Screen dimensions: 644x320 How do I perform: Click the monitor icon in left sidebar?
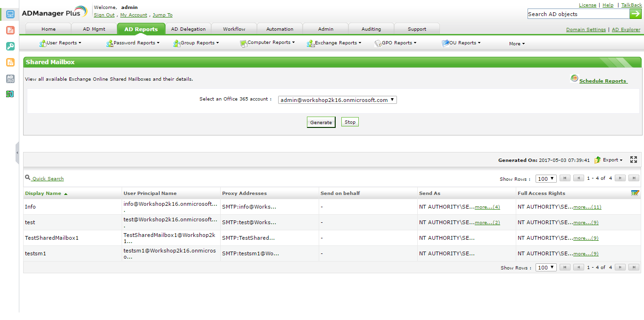10,14
